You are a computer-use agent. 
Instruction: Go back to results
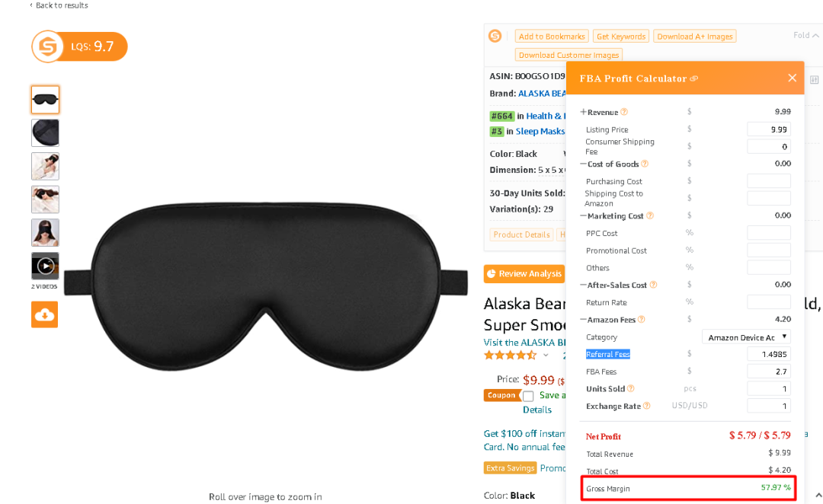(x=59, y=5)
